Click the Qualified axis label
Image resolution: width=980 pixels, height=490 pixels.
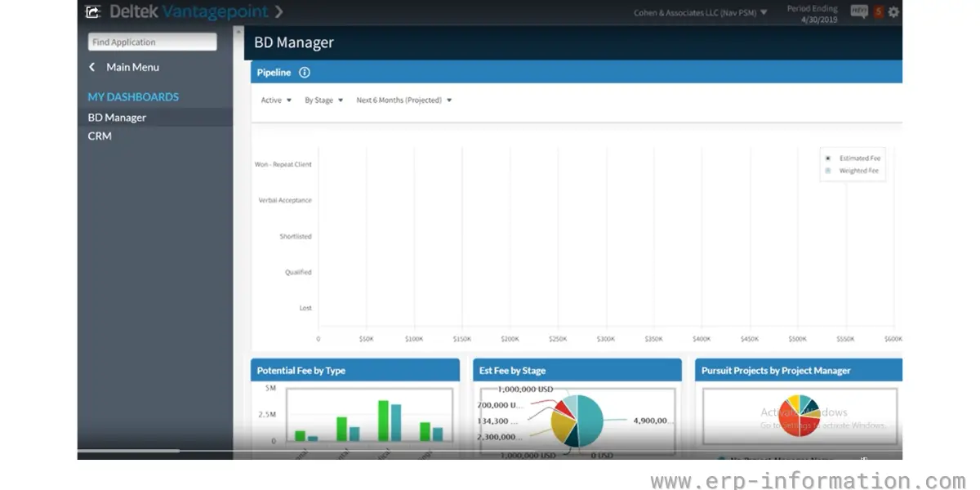click(298, 272)
